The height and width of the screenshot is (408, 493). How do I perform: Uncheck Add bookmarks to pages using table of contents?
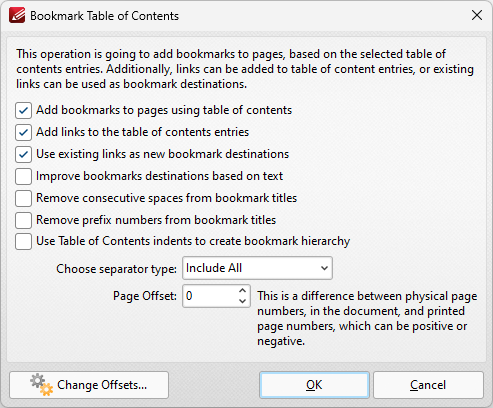(x=23, y=110)
